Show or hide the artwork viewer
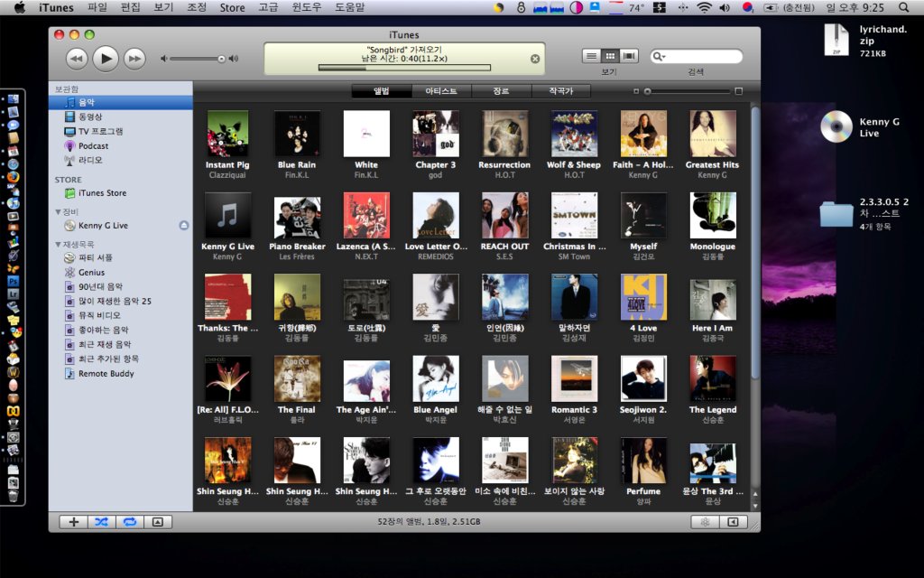Screen dimensions: 924x578 (x=158, y=522)
